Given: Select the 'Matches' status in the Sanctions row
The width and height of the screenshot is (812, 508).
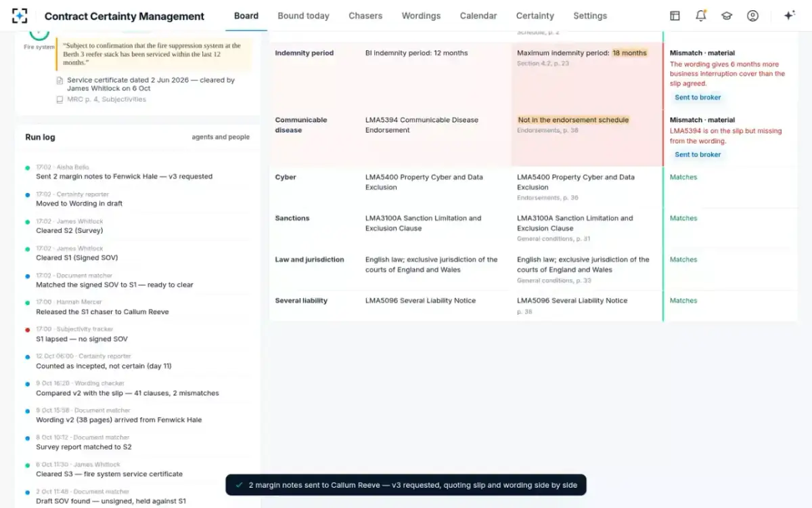Looking at the screenshot, I should [x=683, y=219].
